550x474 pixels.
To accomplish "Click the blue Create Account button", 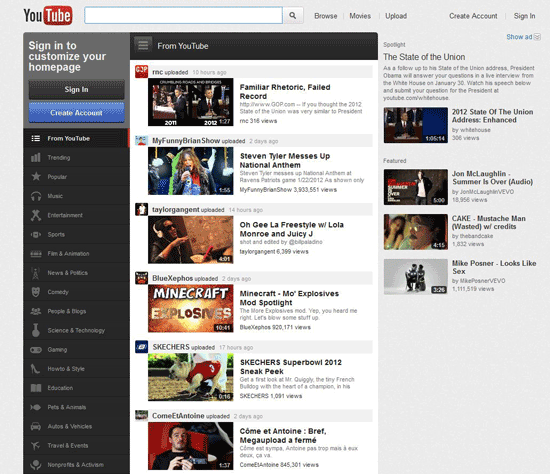I will coord(76,113).
